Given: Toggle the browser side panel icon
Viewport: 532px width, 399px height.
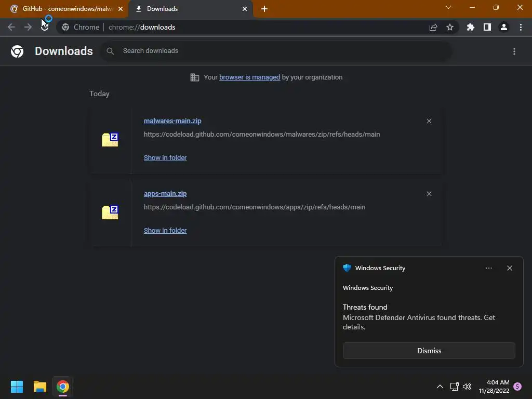Looking at the screenshot, I should click(487, 27).
